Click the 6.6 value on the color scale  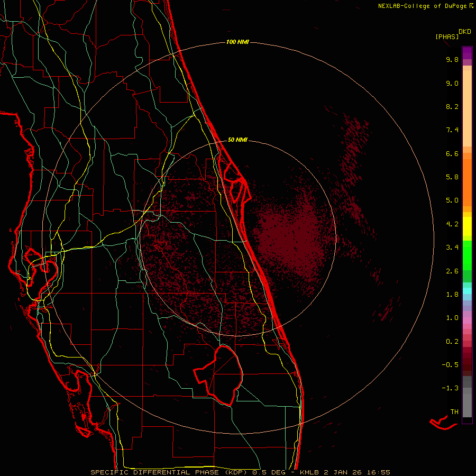point(452,153)
